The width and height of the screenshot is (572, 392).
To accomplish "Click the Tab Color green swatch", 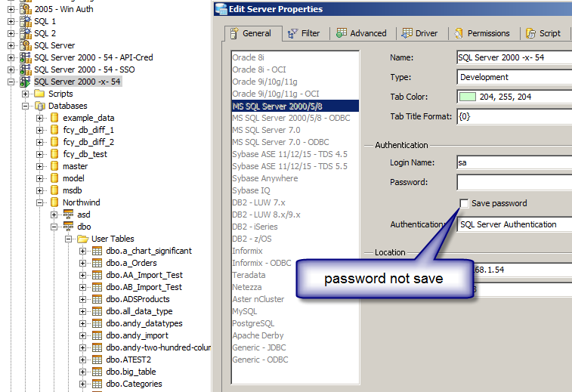I will [x=467, y=97].
